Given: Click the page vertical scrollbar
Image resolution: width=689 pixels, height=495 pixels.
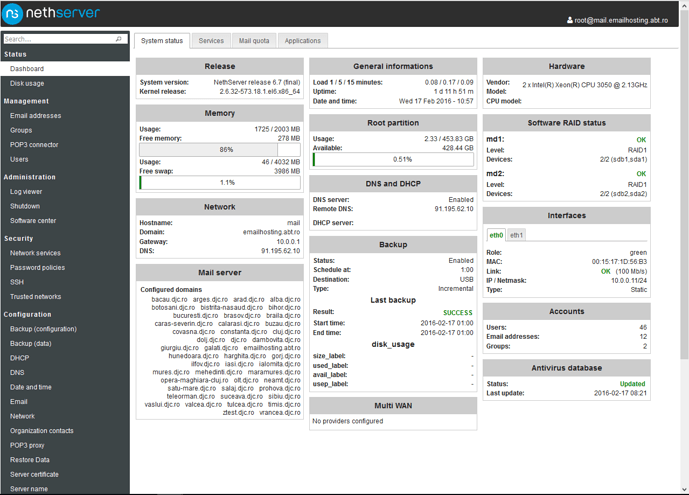Looking at the screenshot, I should pos(684,184).
